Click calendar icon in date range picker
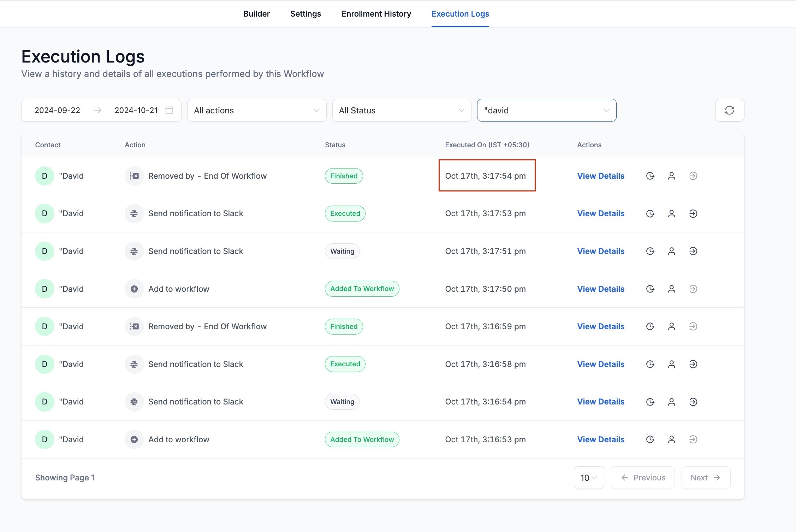 [x=169, y=110]
